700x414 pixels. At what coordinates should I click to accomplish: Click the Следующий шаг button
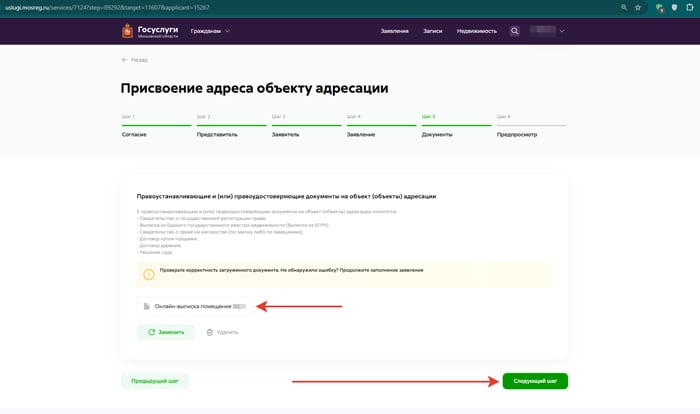535,381
